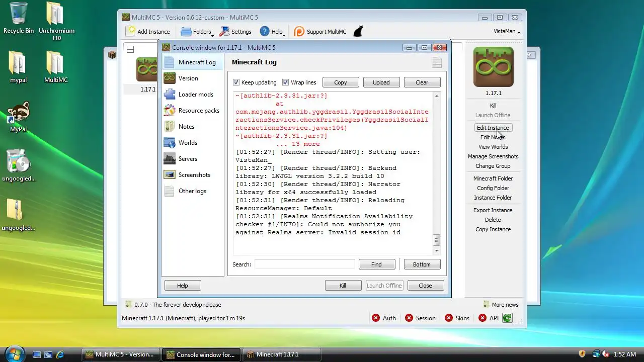Click the log scrollbar up arrow
Viewport: 644px width, 362px height.
(x=437, y=96)
